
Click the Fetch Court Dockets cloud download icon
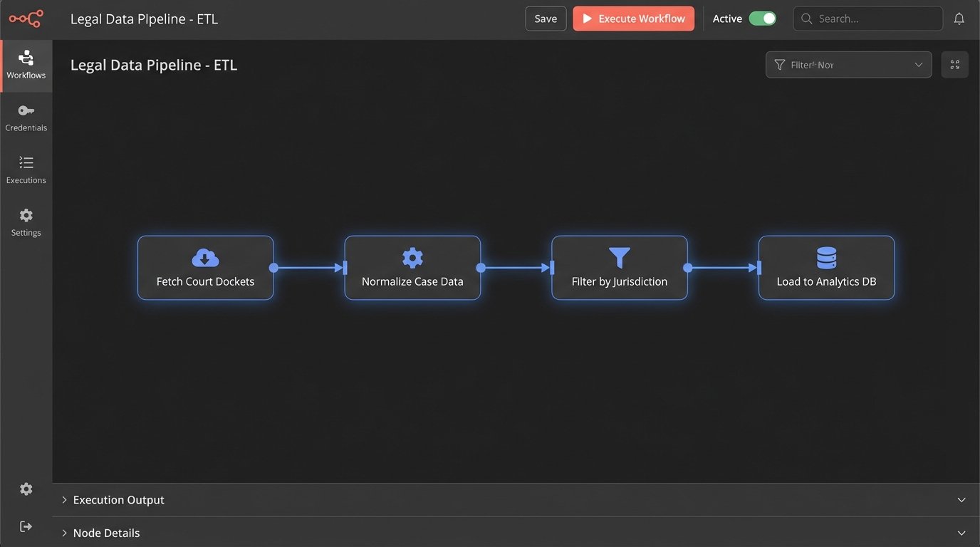[x=205, y=258]
